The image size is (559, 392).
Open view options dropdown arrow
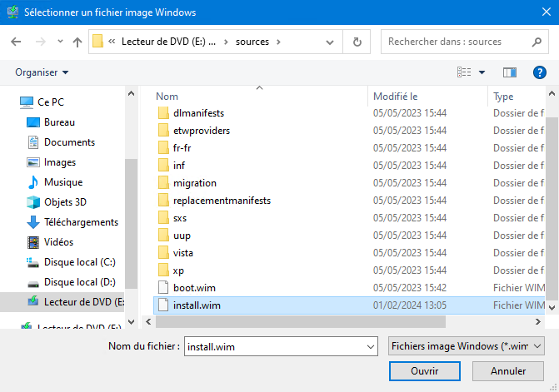coord(482,72)
